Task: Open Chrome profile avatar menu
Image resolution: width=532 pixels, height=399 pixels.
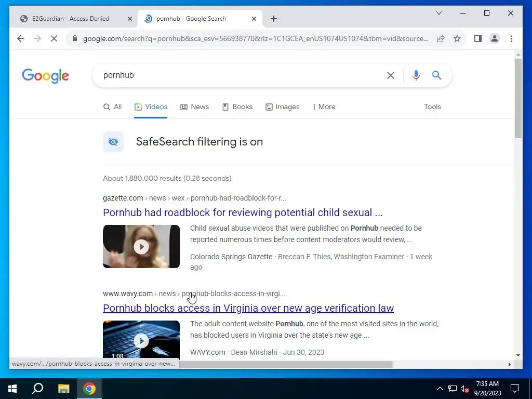Action: (x=495, y=38)
